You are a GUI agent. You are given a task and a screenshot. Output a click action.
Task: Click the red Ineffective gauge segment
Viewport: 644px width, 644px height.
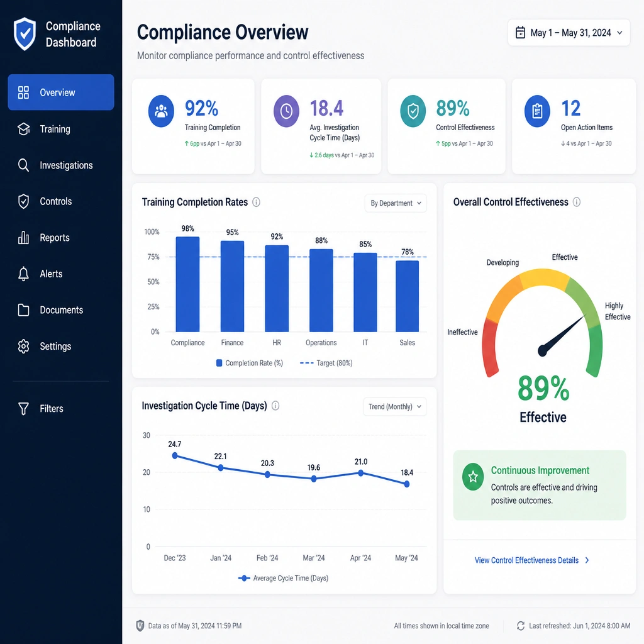[489, 348]
